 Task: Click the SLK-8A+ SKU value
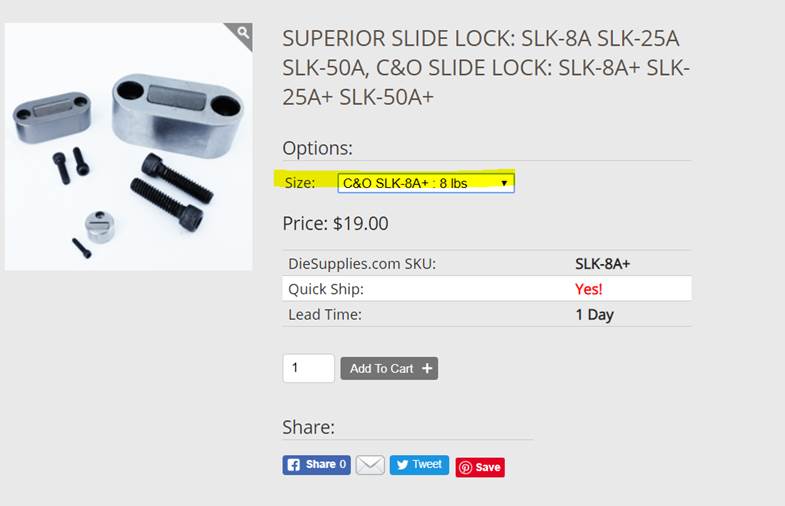click(x=602, y=264)
